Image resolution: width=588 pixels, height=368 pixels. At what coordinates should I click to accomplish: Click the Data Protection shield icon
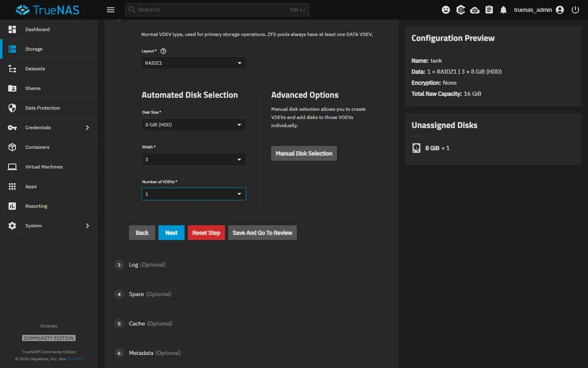[12, 108]
